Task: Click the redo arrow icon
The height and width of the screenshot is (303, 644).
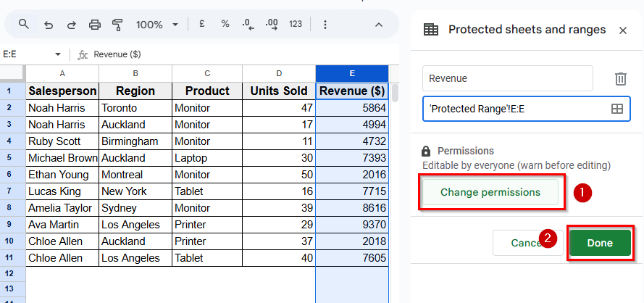Action: click(x=71, y=25)
